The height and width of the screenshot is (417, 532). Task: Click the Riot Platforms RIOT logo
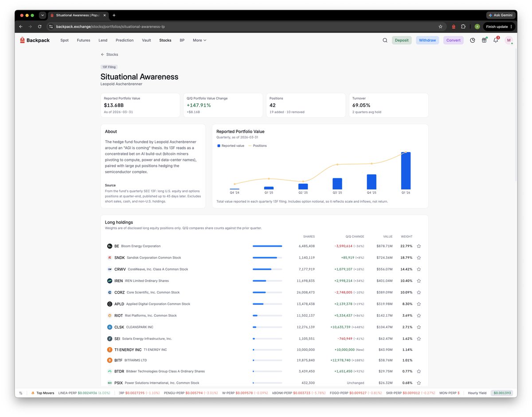pos(110,315)
